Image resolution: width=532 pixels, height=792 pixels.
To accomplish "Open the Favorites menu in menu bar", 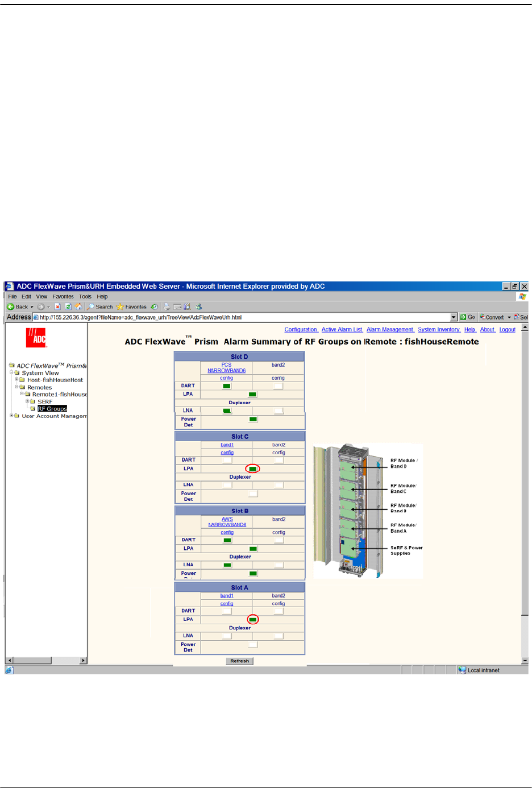I will (x=63, y=297).
